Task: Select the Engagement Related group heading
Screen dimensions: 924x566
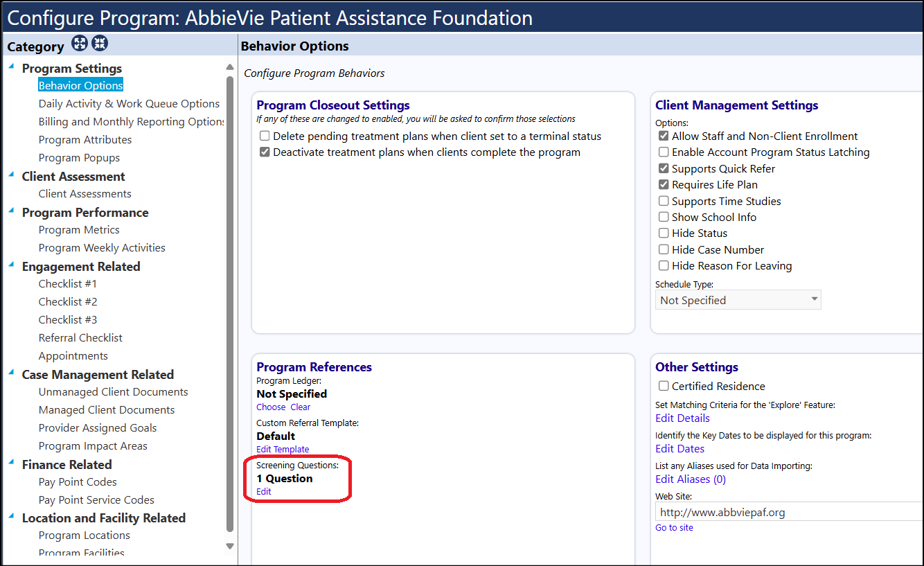Action: (81, 267)
